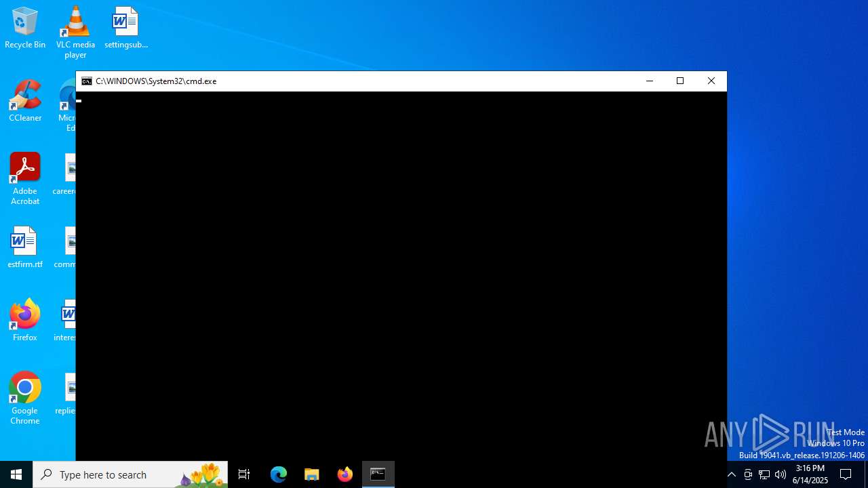Click the cmd.exe title bar icon
The width and height of the screenshot is (868, 488).
coord(87,81)
